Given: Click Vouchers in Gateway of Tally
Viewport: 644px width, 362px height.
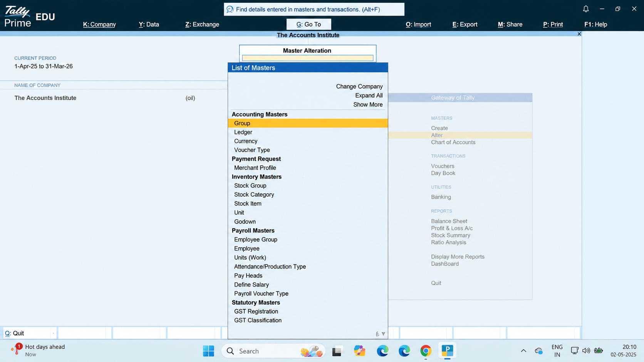Looking at the screenshot, I should (x=443, y=166).
